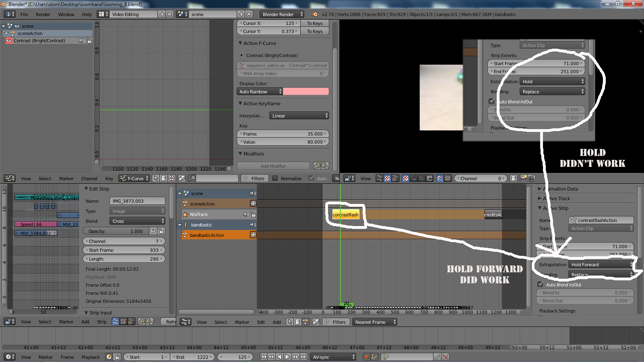
Task: Toggle the lock on NlaTrack row
Action: point(253,214)
